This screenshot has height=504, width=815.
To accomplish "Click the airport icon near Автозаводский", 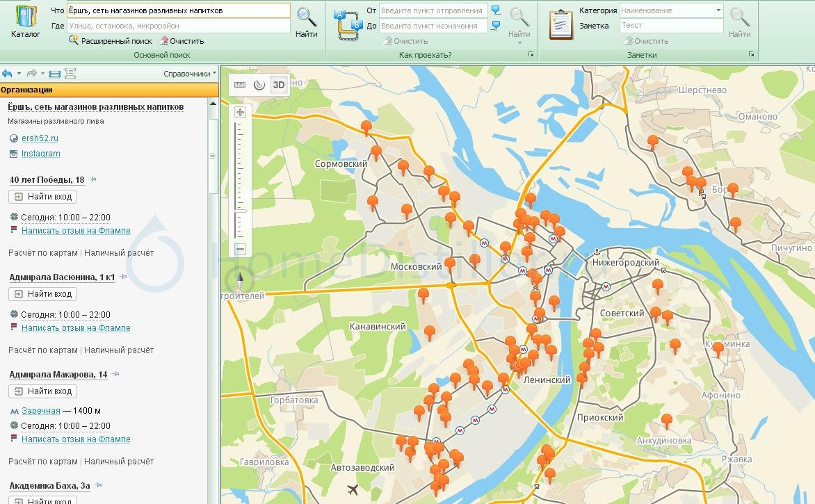I will point(353,489).
